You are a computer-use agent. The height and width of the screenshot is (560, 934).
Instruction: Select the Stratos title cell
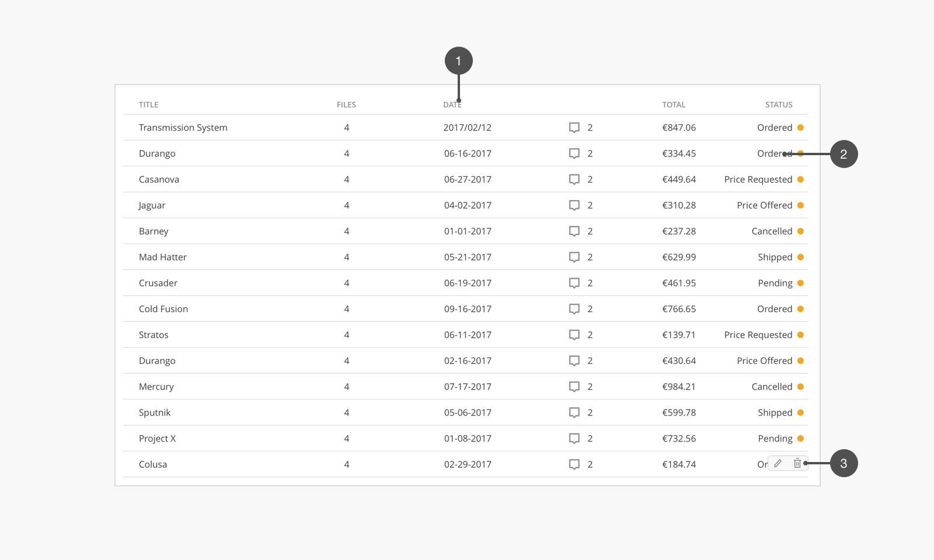click(154, 335)
